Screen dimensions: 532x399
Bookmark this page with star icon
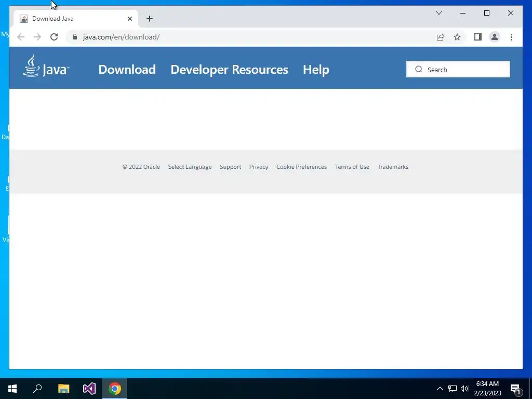pyautogui.click(x=457, y=37)
